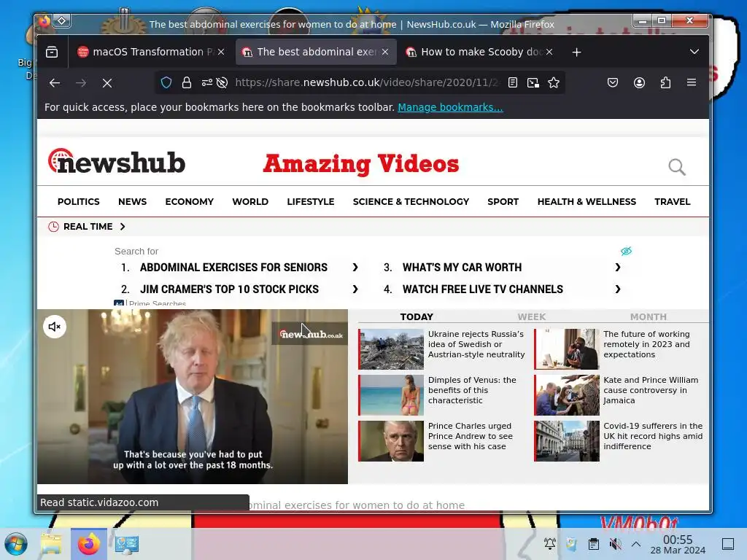The height and width of the screenshot is (560, 747).
Task: Click arrow next to Abdominal Exercises For Seniors
Action: pos(355,268)
